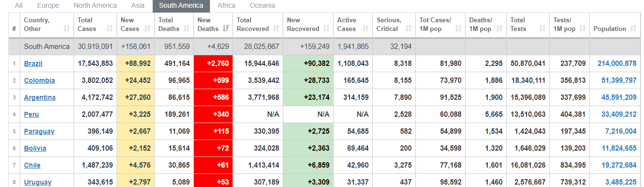Click South America new deaths +4,629

[x=218, y=47]
